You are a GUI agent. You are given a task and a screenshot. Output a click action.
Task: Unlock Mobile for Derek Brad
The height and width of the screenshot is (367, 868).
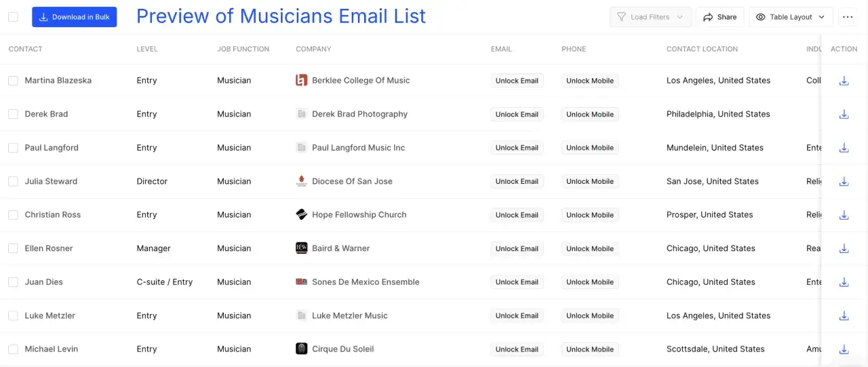(590, 114)
